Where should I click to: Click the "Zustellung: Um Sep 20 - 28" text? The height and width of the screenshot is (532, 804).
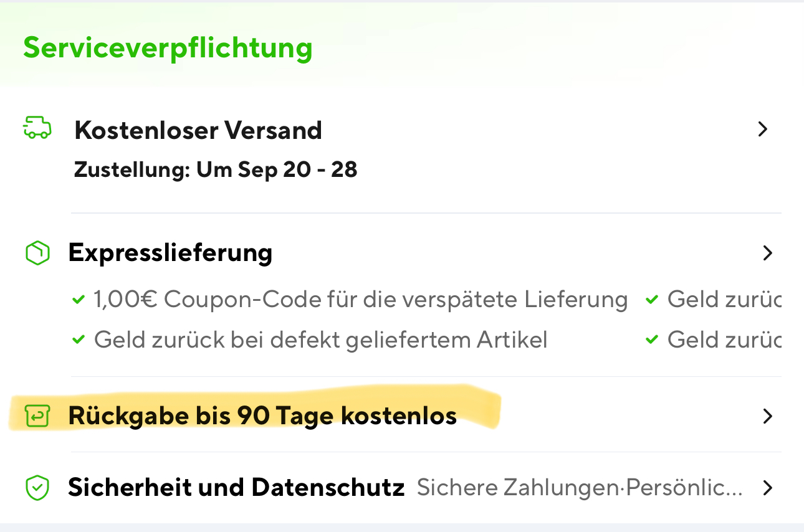[x=215, y=169]
